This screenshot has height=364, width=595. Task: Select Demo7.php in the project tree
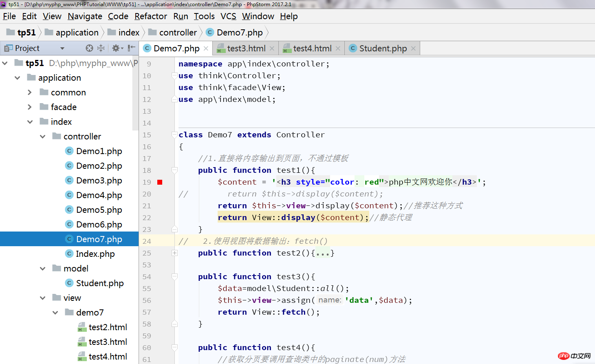(69, 239)
